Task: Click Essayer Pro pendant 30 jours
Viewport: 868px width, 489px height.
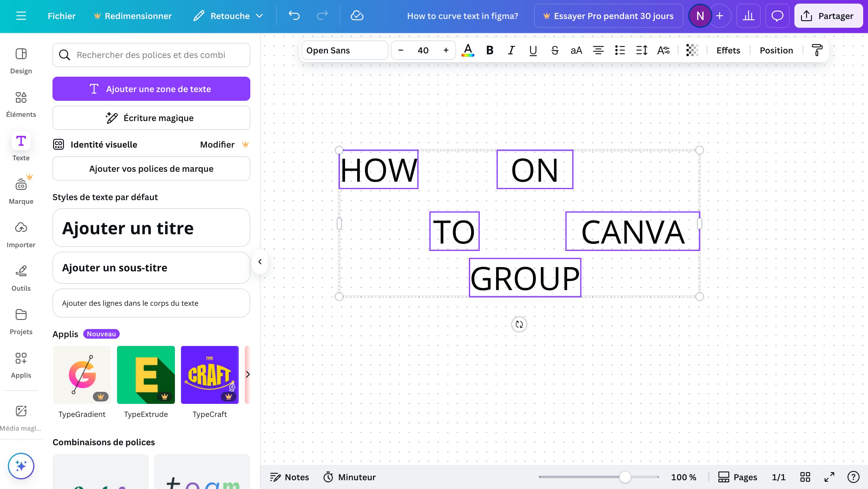Action: pyautogui.click(x=609, y=16)
